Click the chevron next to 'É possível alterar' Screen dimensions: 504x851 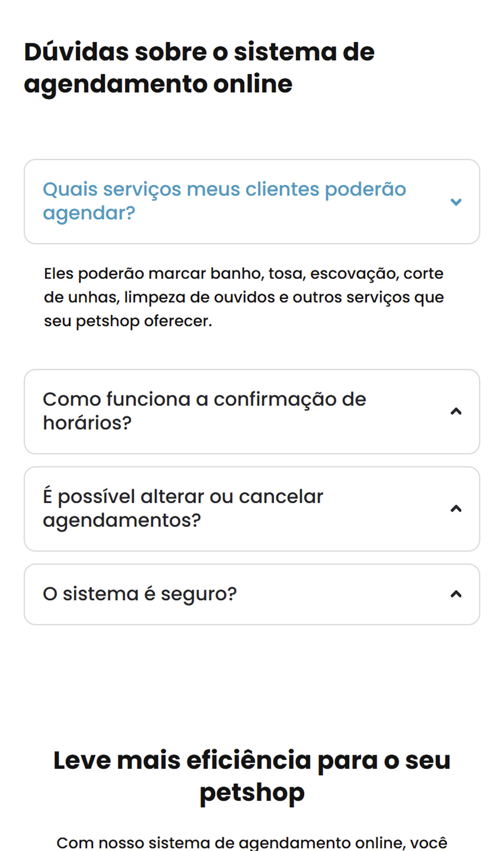point(456,509)
